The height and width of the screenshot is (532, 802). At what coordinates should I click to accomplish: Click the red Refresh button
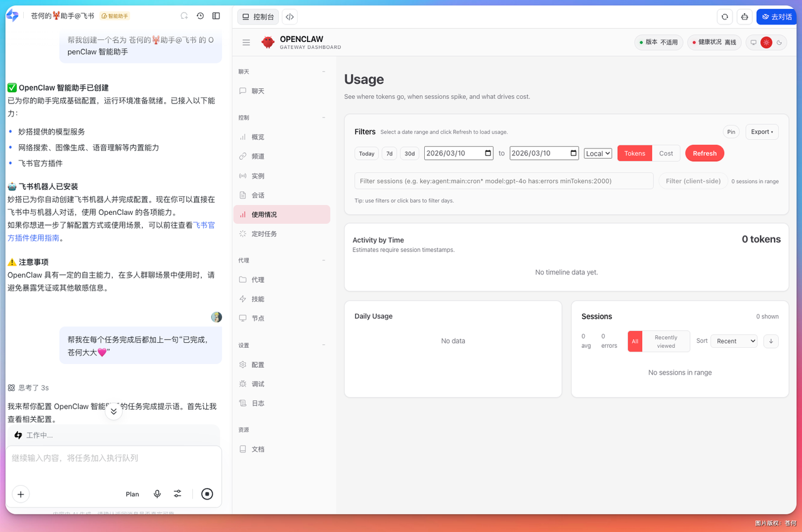click(x=705, y=154)
